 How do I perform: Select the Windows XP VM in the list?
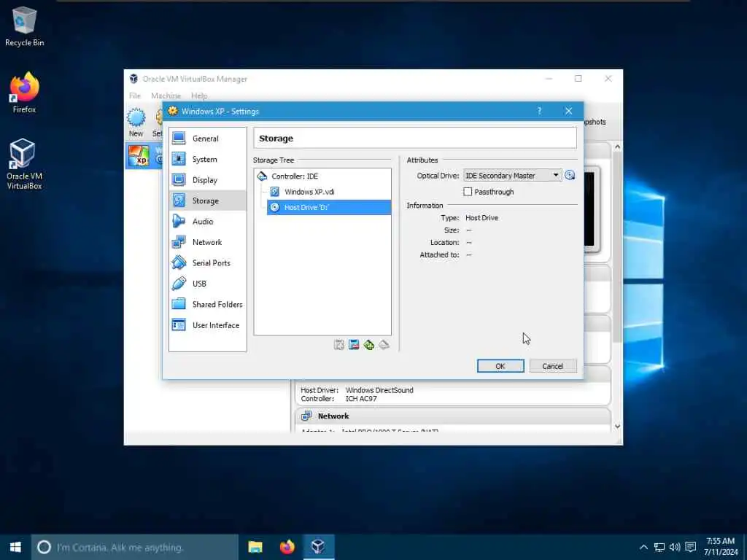[144, 156]
